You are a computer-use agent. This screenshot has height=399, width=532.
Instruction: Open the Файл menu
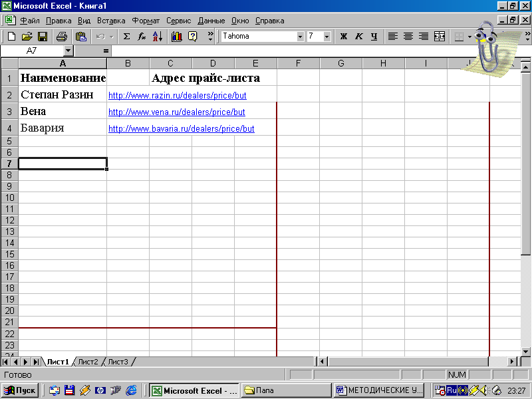pos(30,21)
